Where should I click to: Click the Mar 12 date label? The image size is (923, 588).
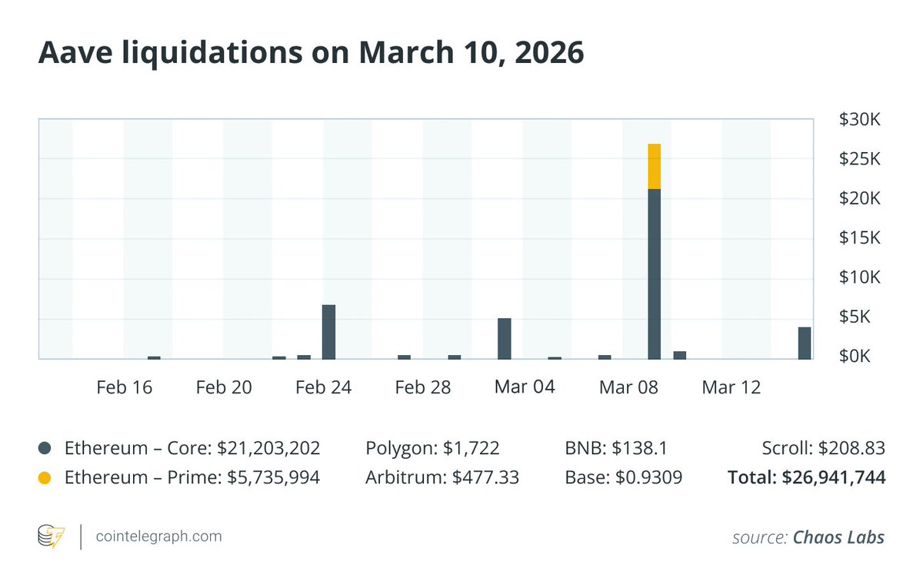[x=731, y=387]
